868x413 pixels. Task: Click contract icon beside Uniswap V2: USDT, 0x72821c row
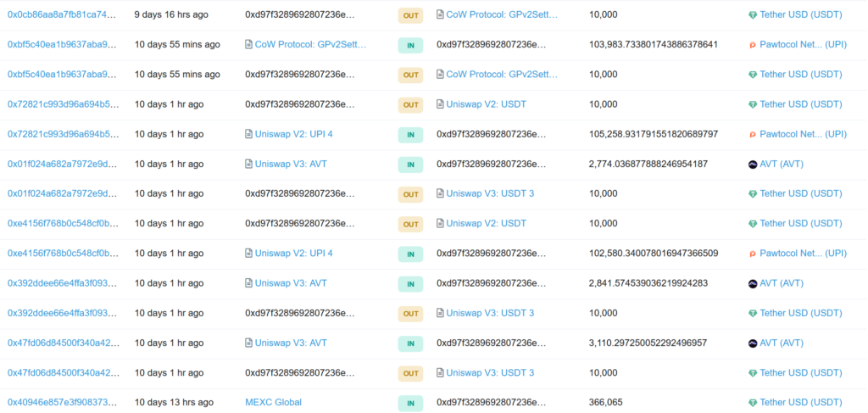(440, 104)
